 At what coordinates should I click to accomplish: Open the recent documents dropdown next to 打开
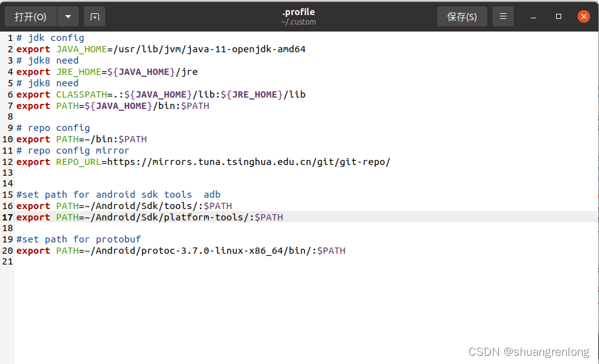point(67,16)
